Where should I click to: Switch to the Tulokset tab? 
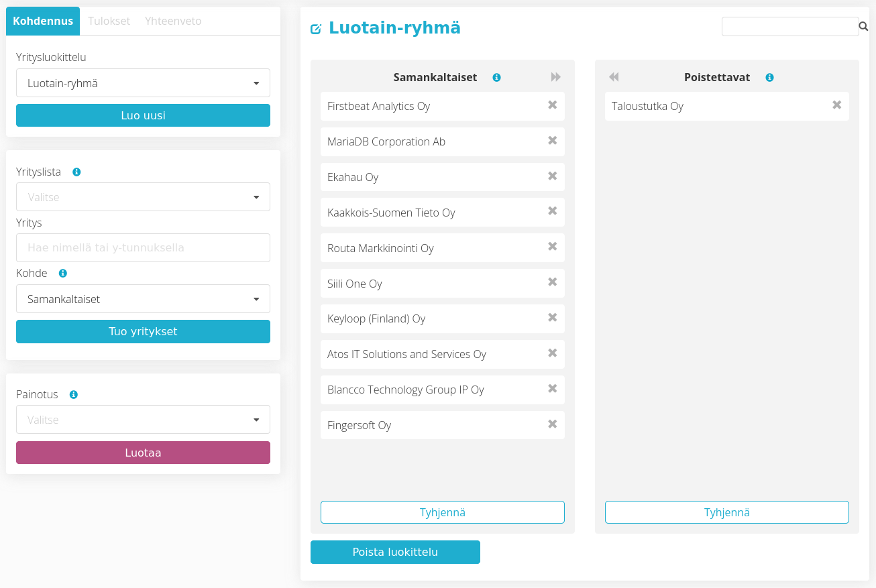(x=109, y=21)
